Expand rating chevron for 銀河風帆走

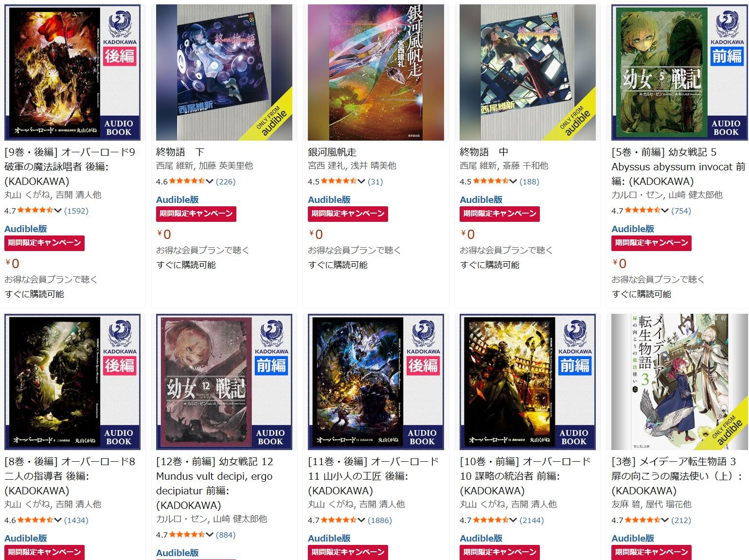coord(361,181)
